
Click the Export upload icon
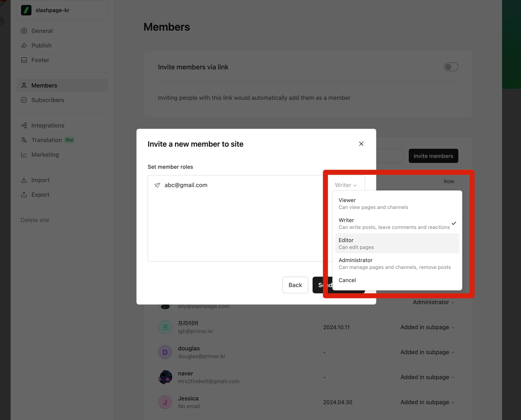[x=24, y=195]
